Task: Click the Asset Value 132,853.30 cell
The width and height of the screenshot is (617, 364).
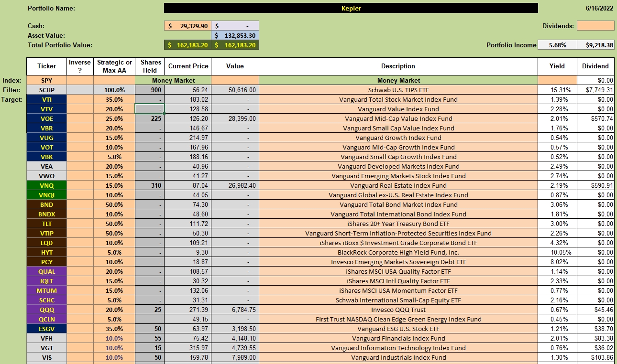Action: click(235, 35)
